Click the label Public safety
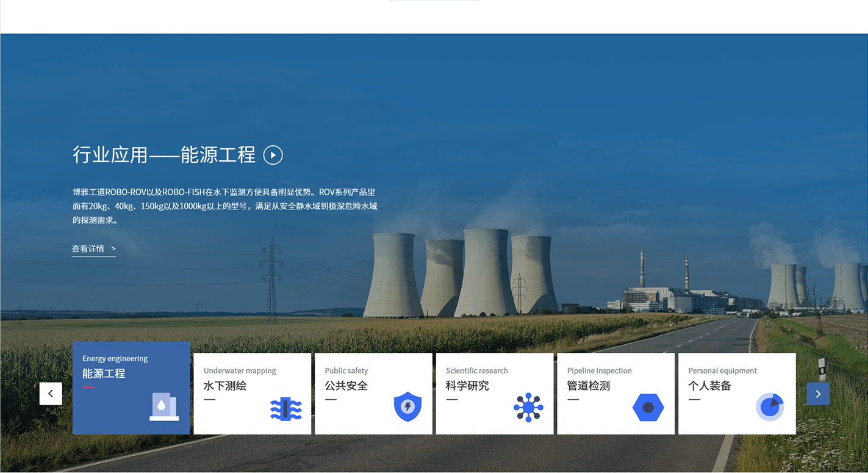 tap(346, 370)
